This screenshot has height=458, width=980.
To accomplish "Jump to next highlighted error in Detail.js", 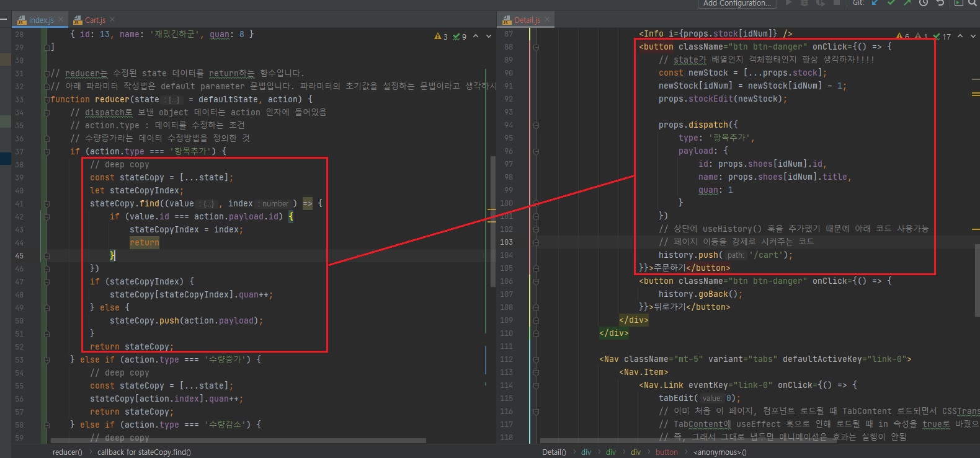I will pyautogui.click(x=973, y=36).
